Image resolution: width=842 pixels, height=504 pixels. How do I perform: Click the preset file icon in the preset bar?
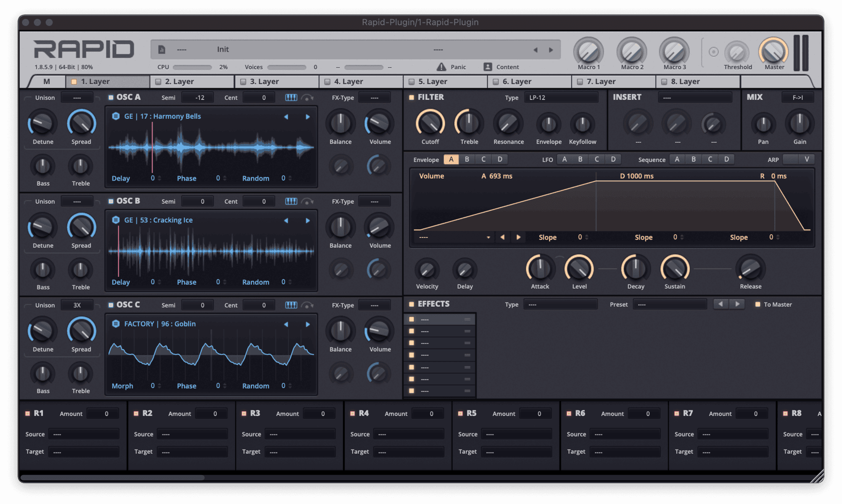point(162,49)
